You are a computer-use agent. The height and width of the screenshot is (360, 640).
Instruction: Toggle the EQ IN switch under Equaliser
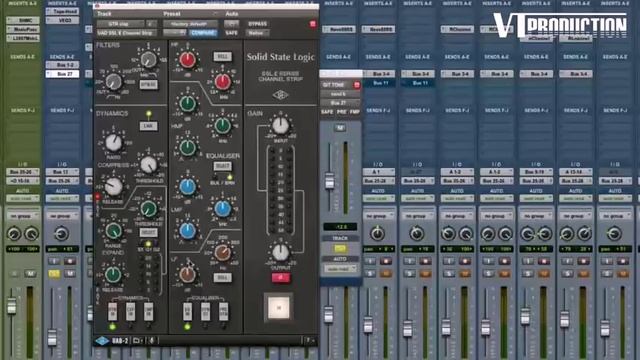pyautogui.click(x=187, y=311)
